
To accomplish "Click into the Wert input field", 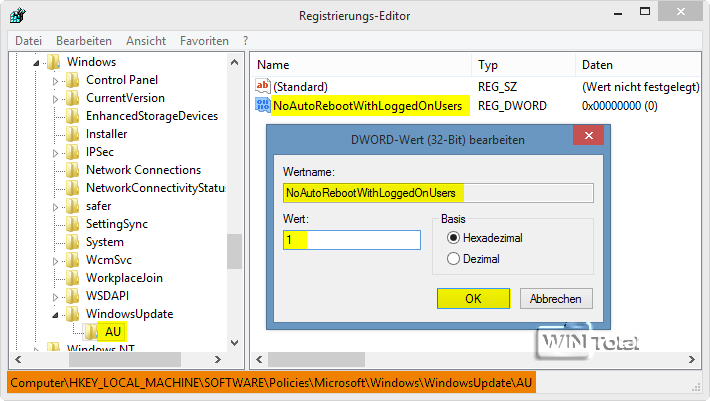I will tap(352, 240).
